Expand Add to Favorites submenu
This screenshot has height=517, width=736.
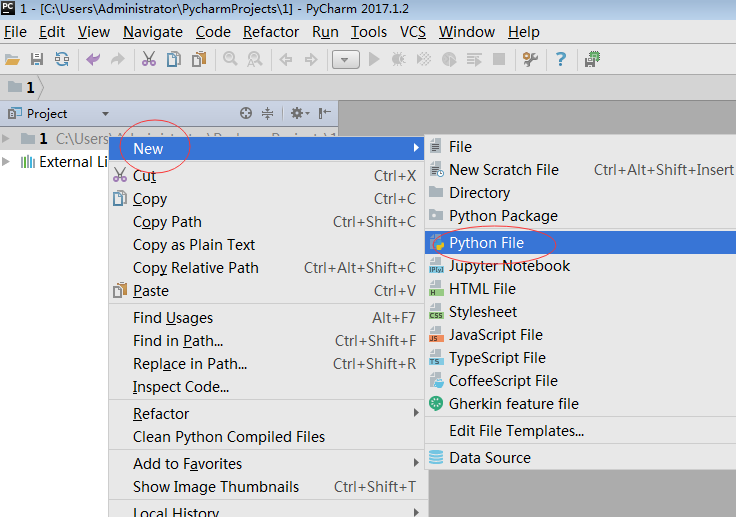[x=267, y=464]
